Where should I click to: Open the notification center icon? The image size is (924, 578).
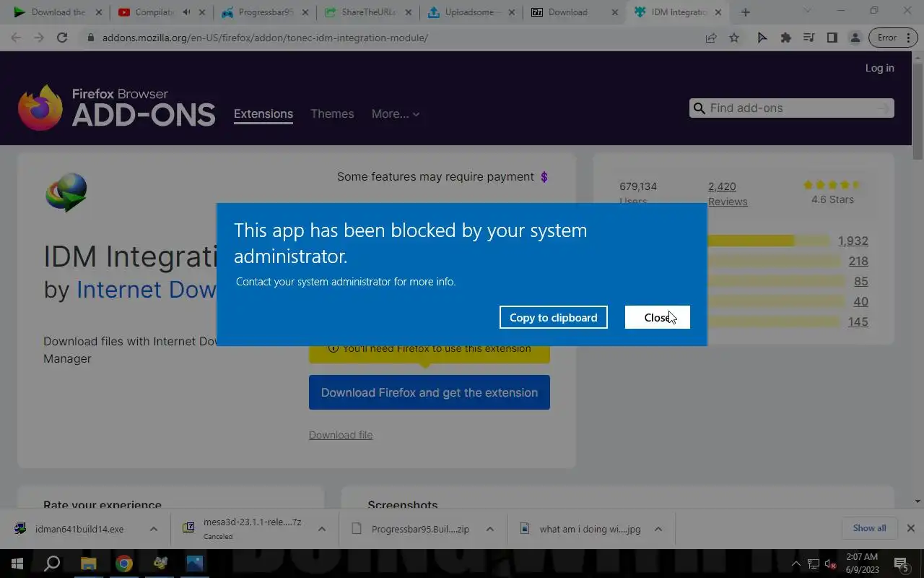click(901, 564)
